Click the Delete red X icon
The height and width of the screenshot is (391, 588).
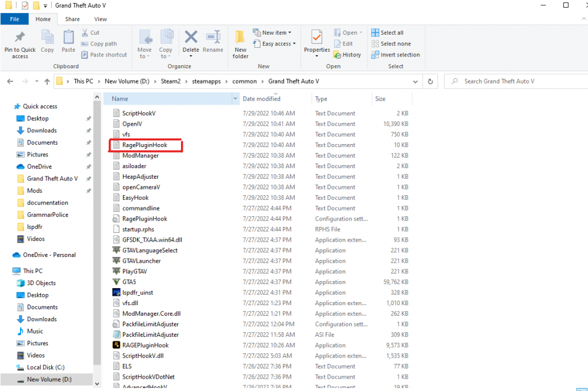[x=191, y=37]
